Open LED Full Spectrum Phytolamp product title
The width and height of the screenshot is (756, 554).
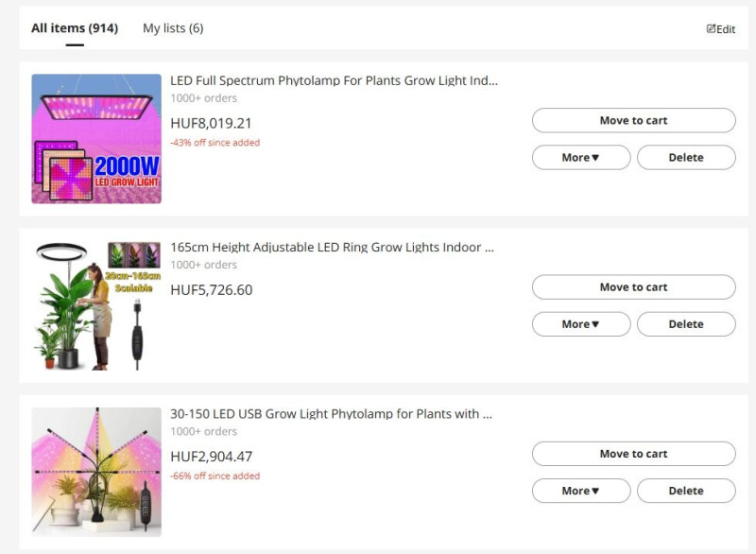click(x=334, y=80)
